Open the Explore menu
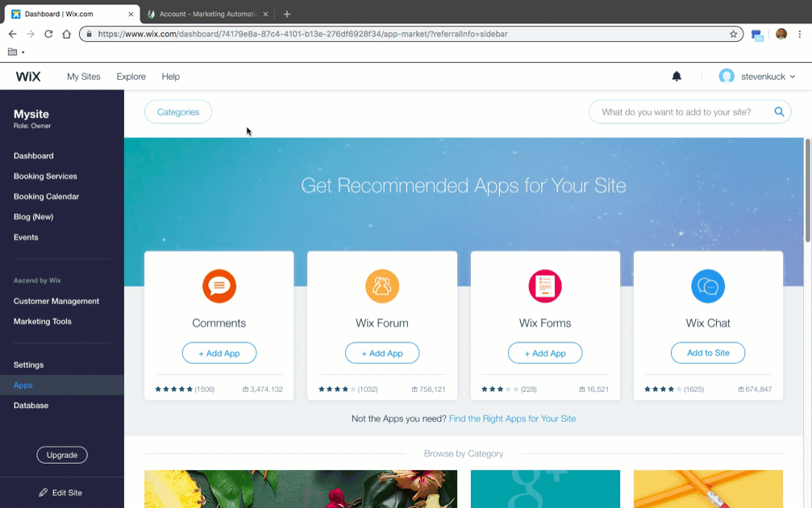Screen dimensions: 812x508 [x=131, y=77]
